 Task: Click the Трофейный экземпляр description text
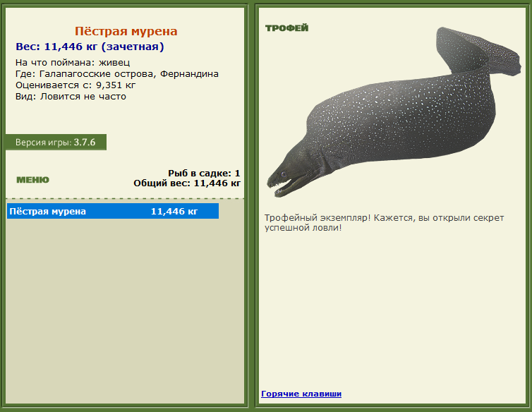[x=384, y=223]
